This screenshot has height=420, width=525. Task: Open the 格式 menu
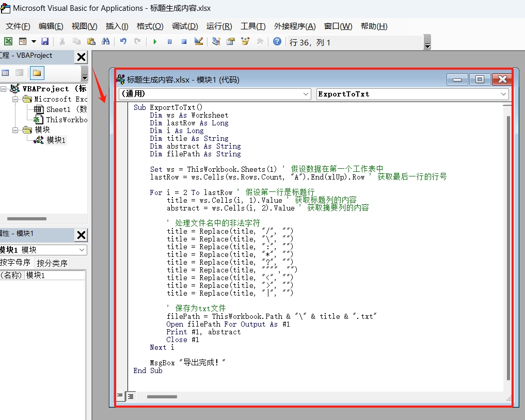coord(150,26)
